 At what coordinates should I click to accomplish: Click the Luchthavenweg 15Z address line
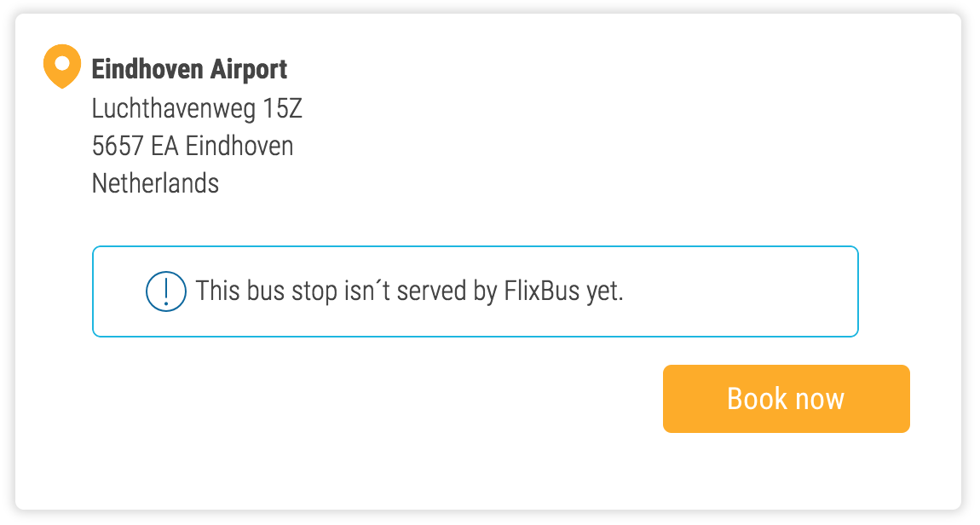click(x=197, y=108)
